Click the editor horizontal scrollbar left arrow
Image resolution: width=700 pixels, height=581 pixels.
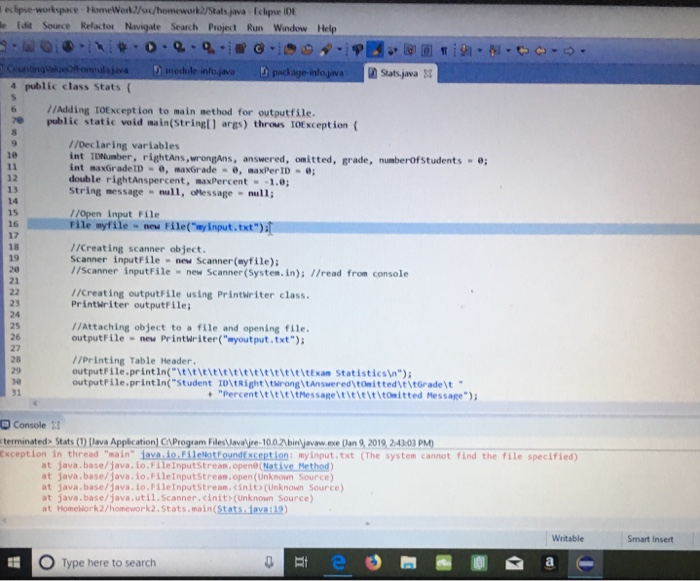pyautogui.click(x=35, y=404)
